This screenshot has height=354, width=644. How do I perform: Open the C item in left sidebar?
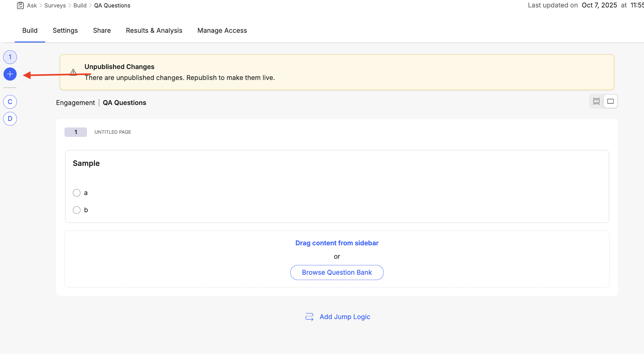10,102
